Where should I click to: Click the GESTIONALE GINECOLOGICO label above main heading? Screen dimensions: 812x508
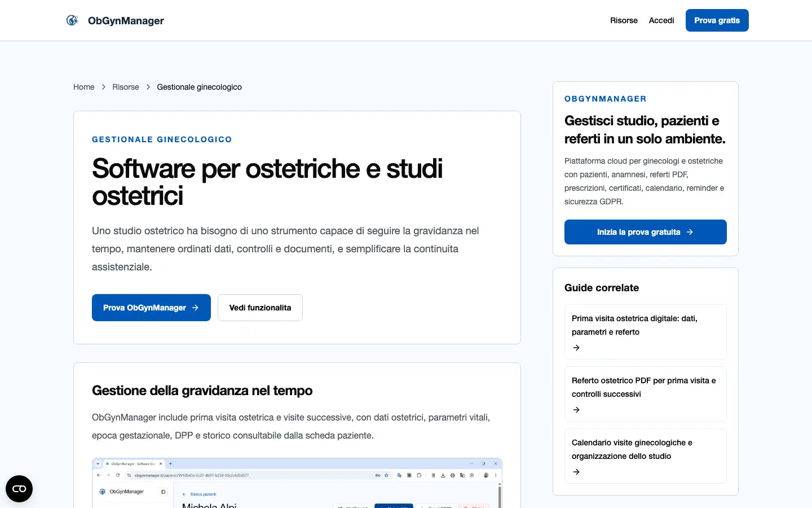click(162, 139)
